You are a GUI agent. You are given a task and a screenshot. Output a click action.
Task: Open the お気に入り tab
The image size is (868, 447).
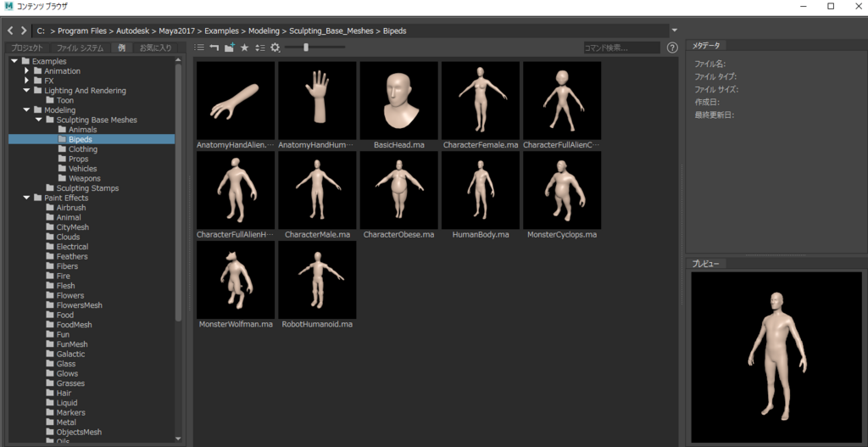tap(156, 48)
